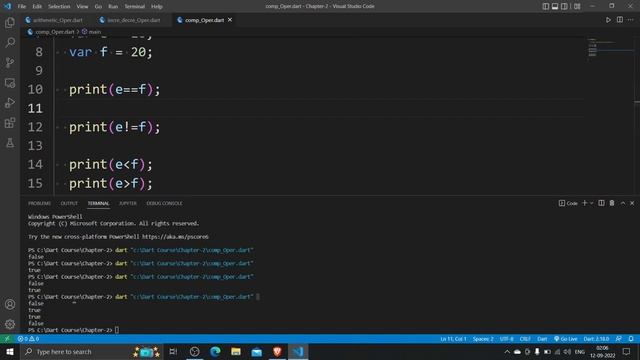Open Customize Layout control
640x360 pixels.
pyautogui.click(x=577, y=6)
